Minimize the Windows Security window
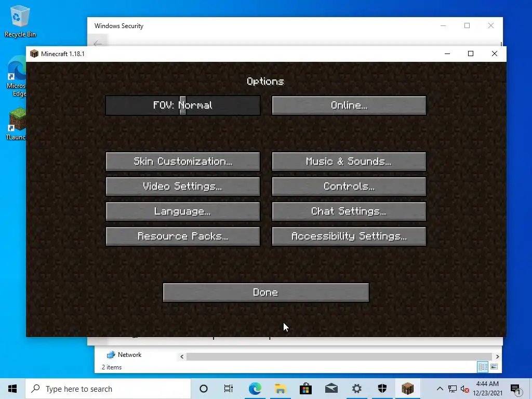The width and height of the screenshot is (532, 399). [x=443, y=26]
